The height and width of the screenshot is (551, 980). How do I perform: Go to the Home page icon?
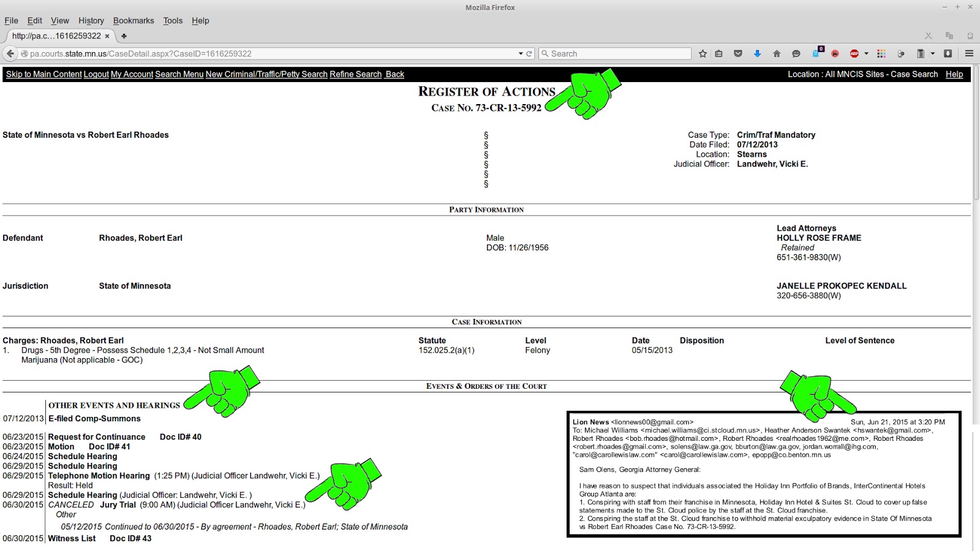(777, 54)
